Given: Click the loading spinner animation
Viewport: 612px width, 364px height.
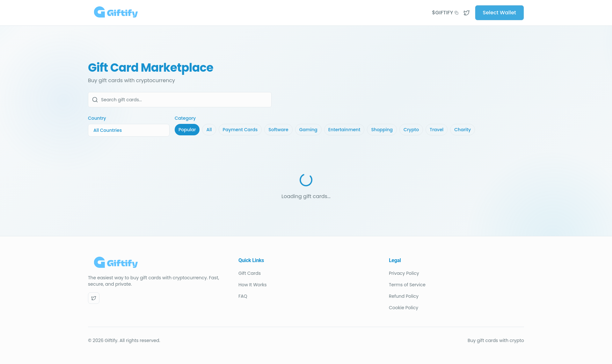Looking at the screenshot, I should (306, 179).
